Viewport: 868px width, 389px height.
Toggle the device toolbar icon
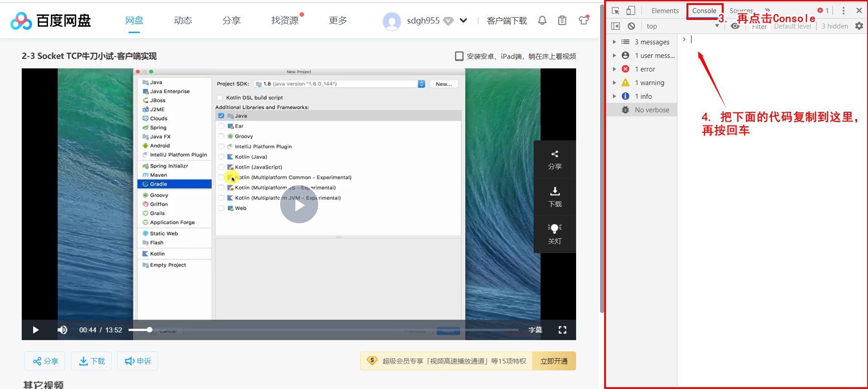tap(631, 10)
